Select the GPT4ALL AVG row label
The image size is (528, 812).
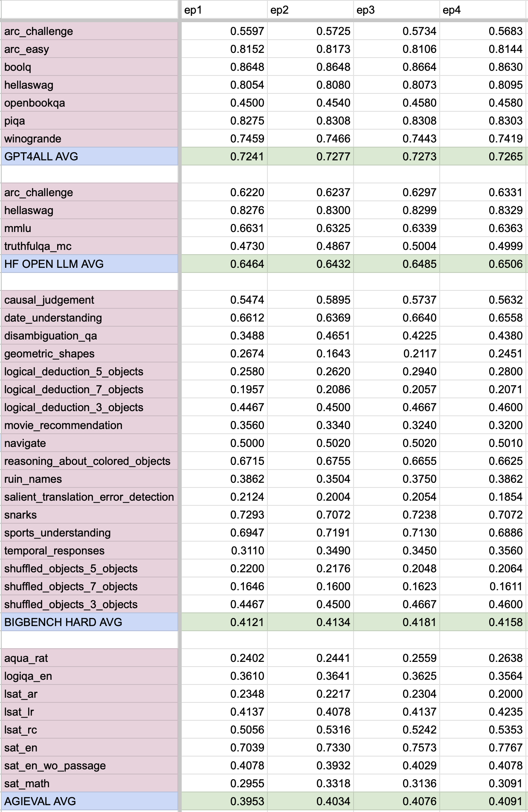tap(90, 157)
